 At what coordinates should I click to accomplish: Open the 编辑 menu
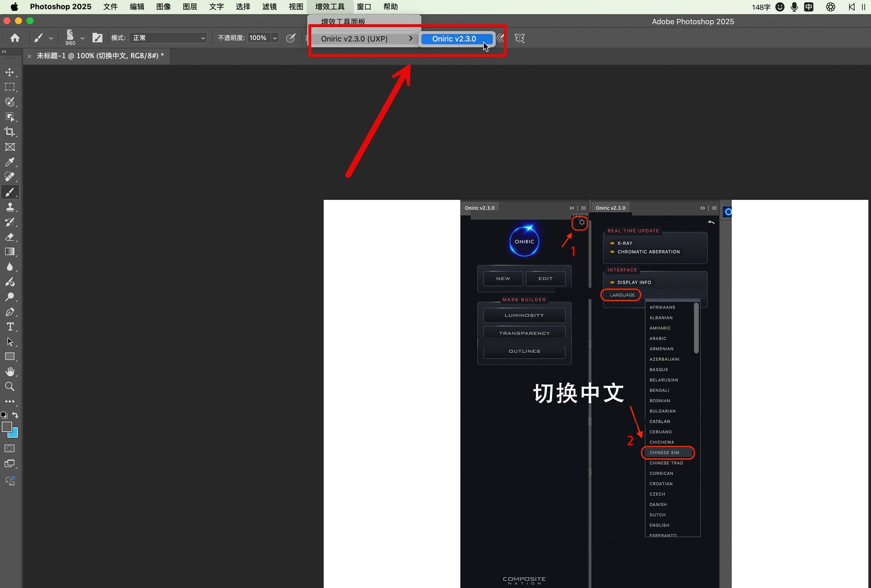point(137,7)
